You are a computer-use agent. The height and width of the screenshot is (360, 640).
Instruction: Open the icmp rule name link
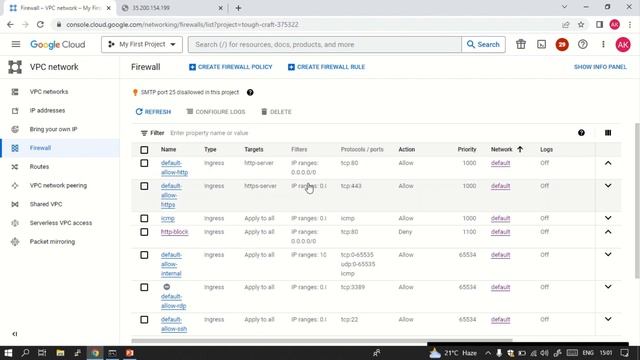click(168, 218)
